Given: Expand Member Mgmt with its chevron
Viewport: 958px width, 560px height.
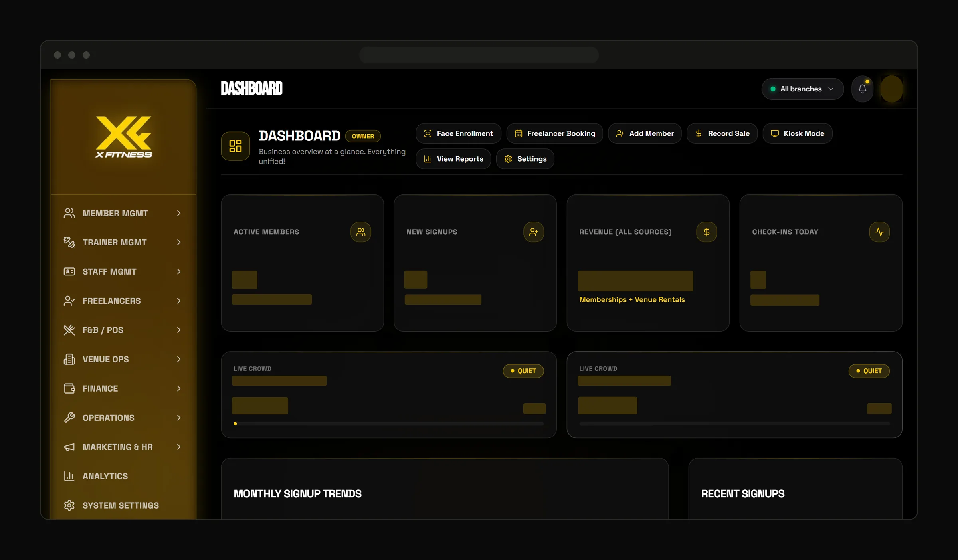Looking at the screenshot, I should 179,213.
